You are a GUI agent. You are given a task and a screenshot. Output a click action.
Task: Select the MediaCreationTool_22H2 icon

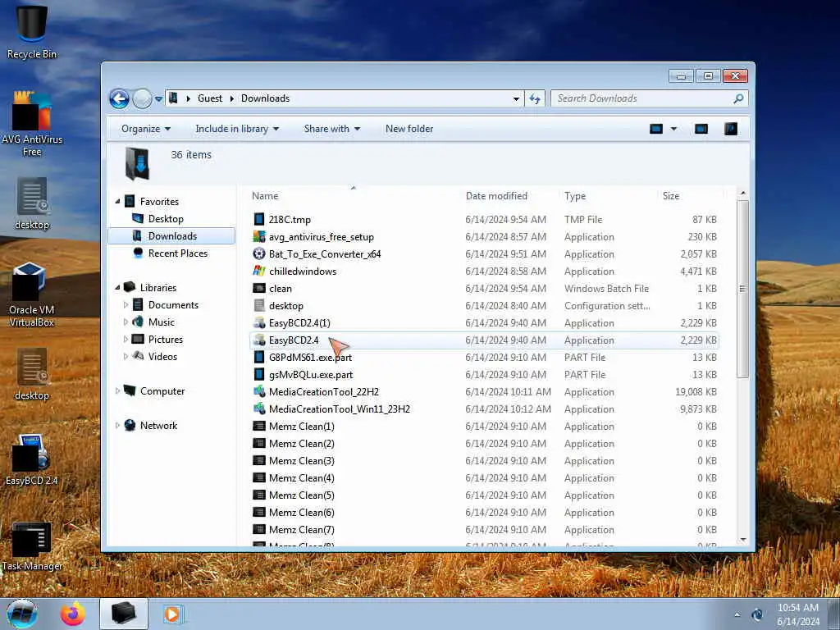tap(258, 391)
